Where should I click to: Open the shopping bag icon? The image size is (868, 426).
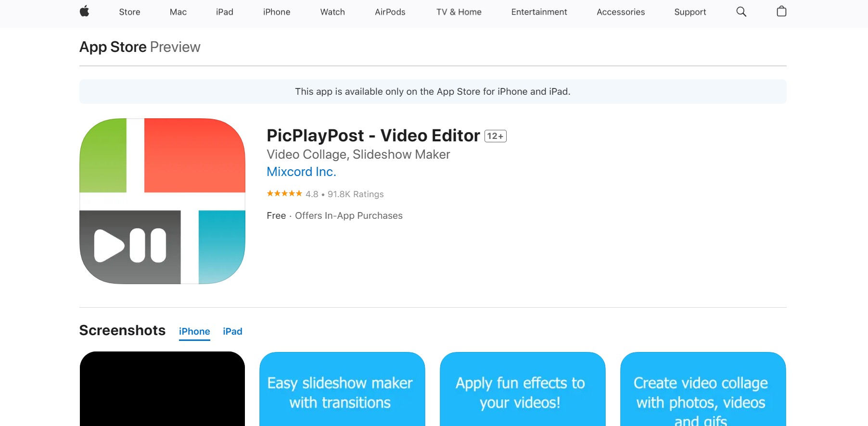[781, 11]
